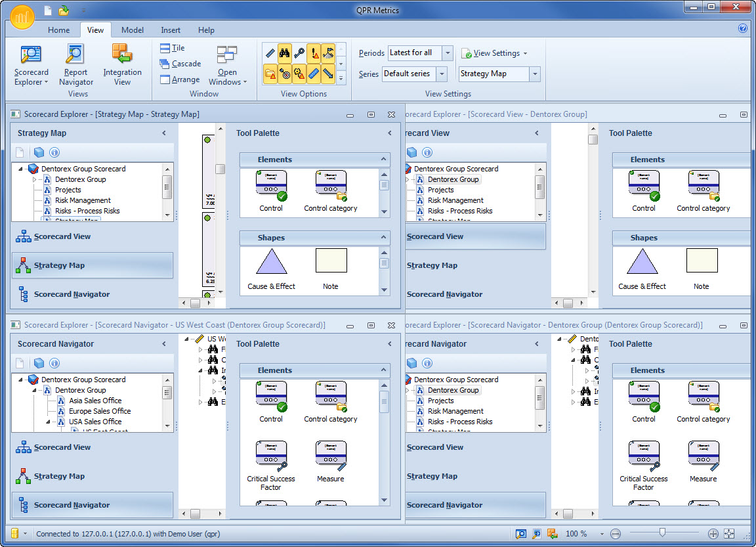Viewport: 756px width, 547px height.
Task: Open the Strategy Map view dropdown in ribbon
Action: (535, 74)
